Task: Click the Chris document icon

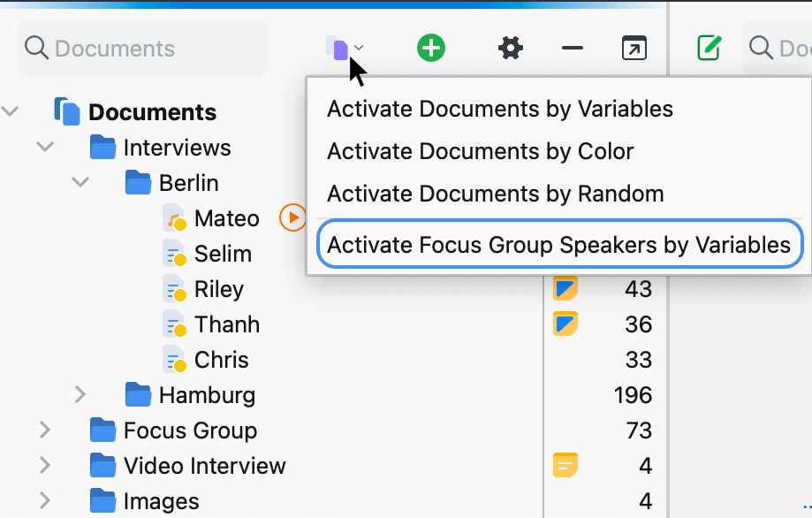Action: point(175,360)
